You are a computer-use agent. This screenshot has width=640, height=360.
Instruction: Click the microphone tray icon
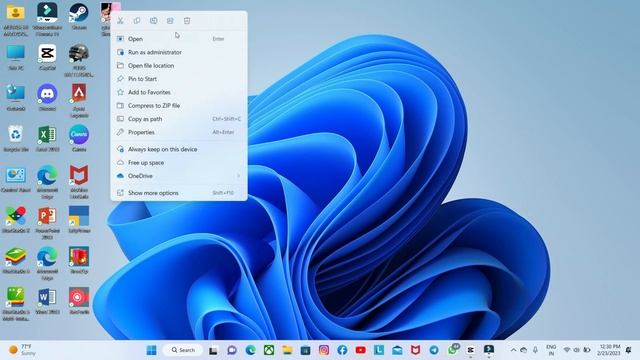tap(535, 350)
